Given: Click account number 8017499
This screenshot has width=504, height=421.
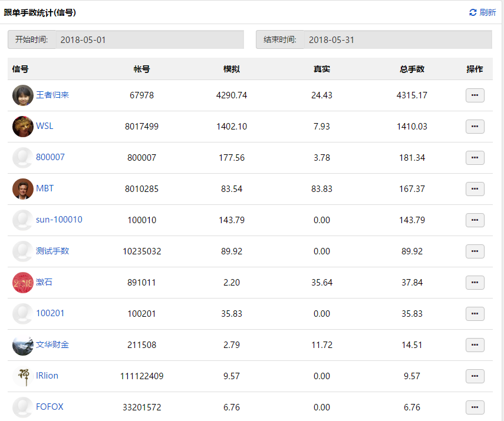Looking at the screenshot, I should tap(141, 127).
